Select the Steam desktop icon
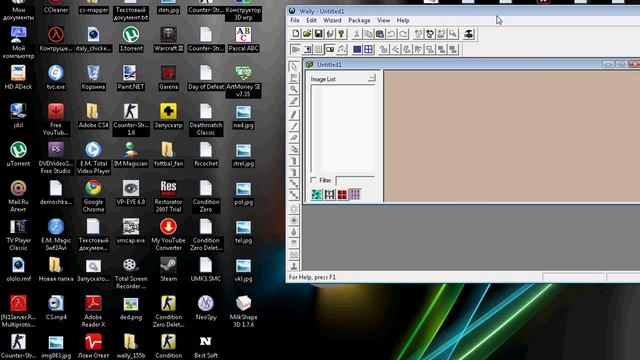Screen dimensions: 640x360 (169, 270)
